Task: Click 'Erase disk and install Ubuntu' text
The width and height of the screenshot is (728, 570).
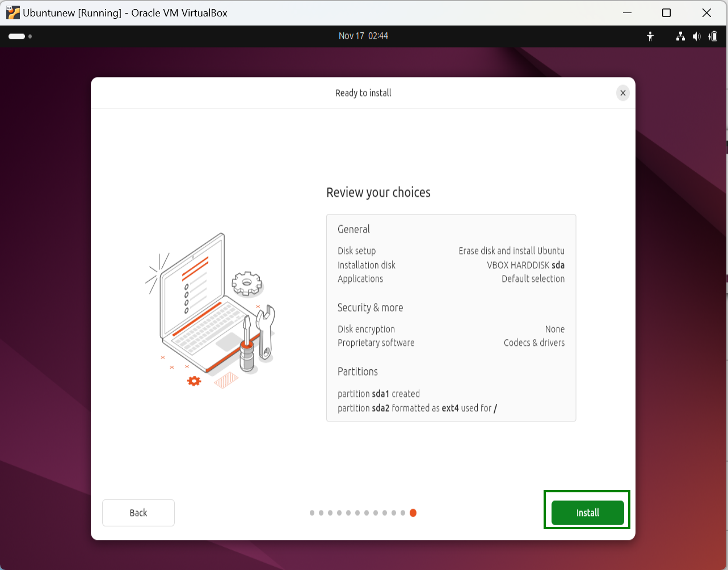Action: tap(511, 251)
